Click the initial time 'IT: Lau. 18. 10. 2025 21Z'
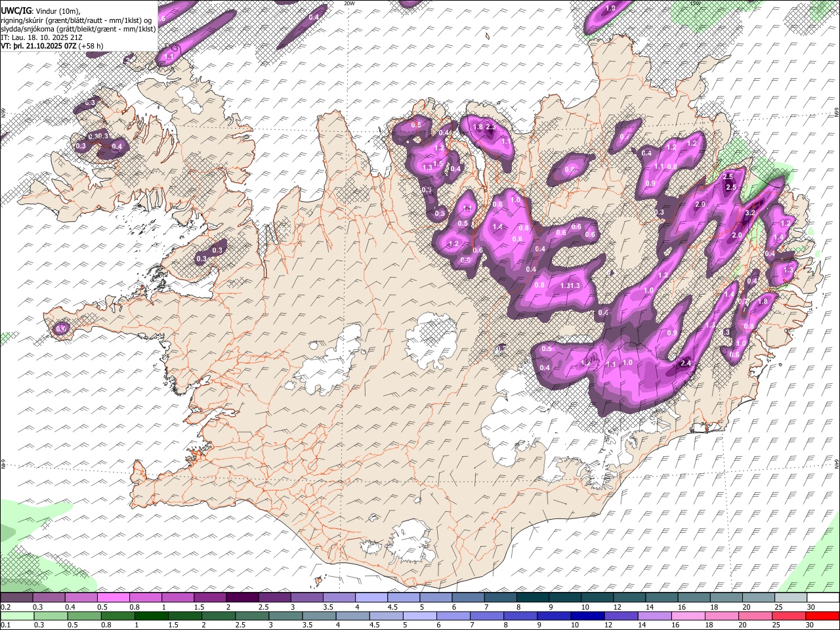Viewport: 840px width, 630px height. [41, 37]
